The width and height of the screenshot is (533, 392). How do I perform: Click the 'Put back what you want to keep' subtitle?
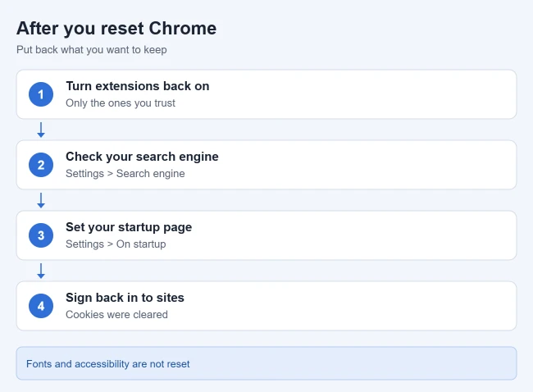(92, 50)
